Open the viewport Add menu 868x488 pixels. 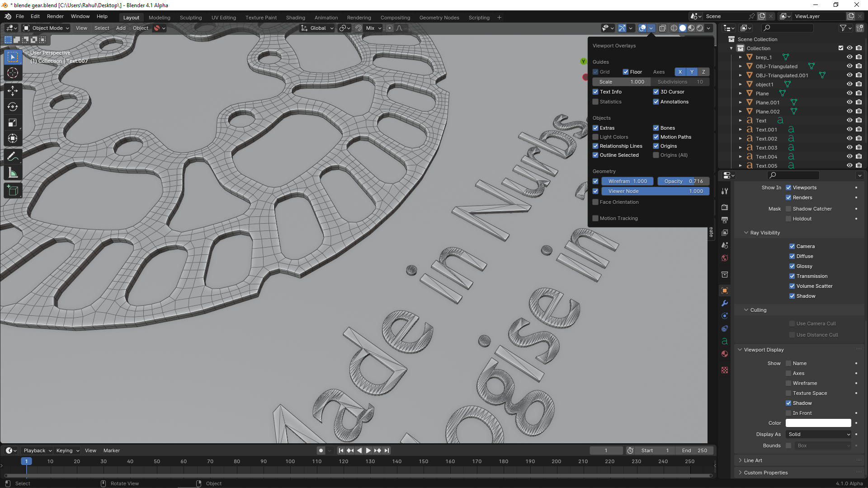[121, 28]
